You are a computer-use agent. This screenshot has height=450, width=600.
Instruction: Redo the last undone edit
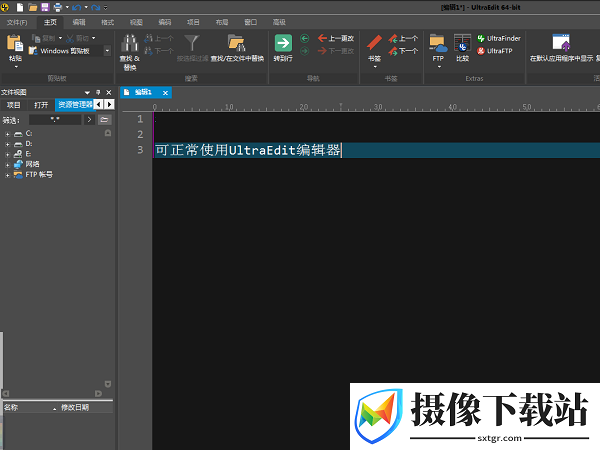95,7
